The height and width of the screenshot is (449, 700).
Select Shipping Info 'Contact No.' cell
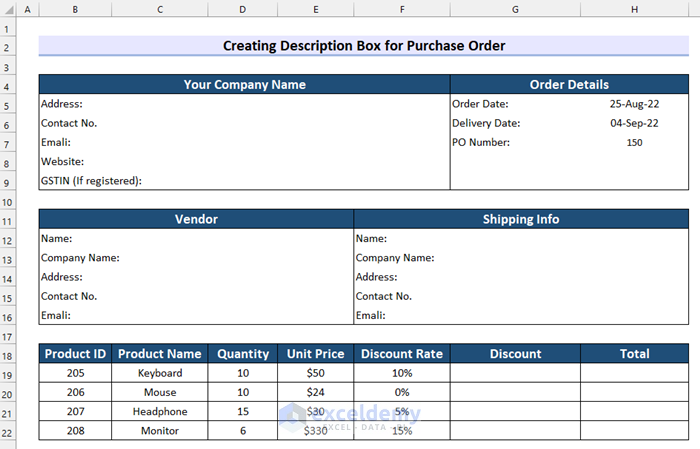(521, 296)
